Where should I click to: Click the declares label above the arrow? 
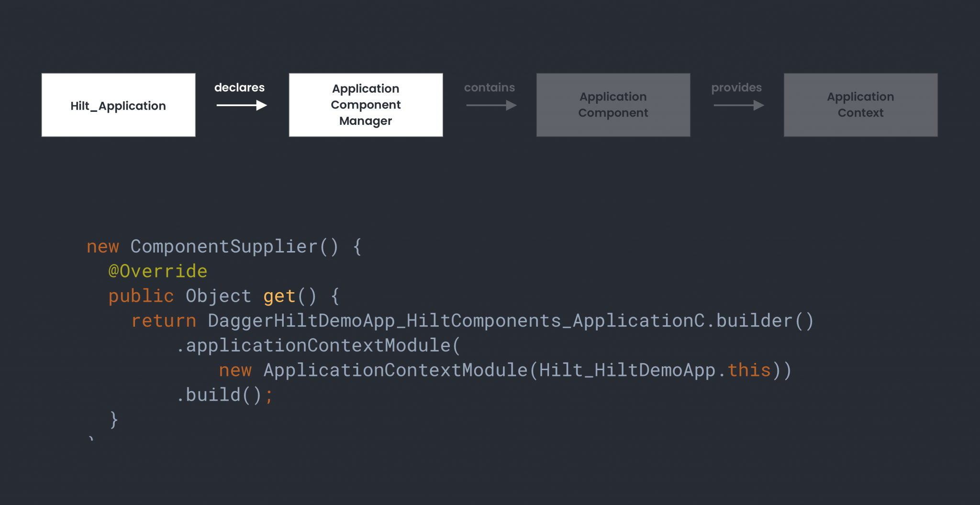coord(239,87)
